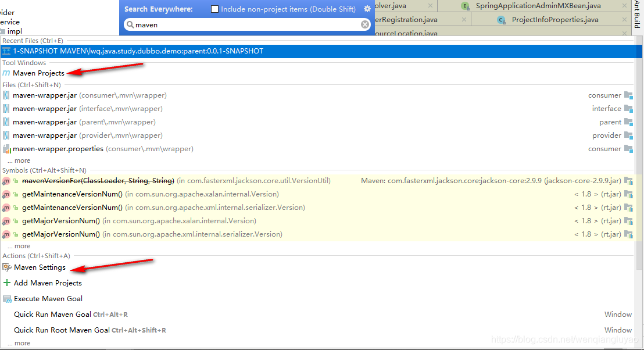Screen dimensions: 644x350
Task: Open Maven Settings action
Action: (40, 267)
